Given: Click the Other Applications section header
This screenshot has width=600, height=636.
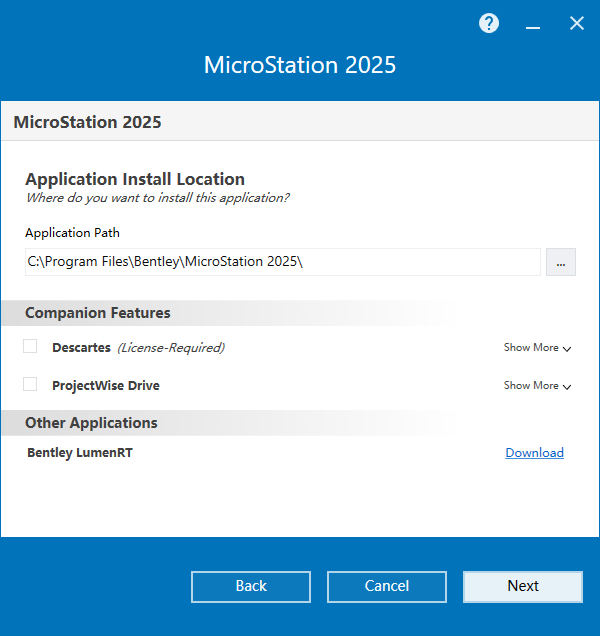Looking at the screenshot, I should [91, 423].
